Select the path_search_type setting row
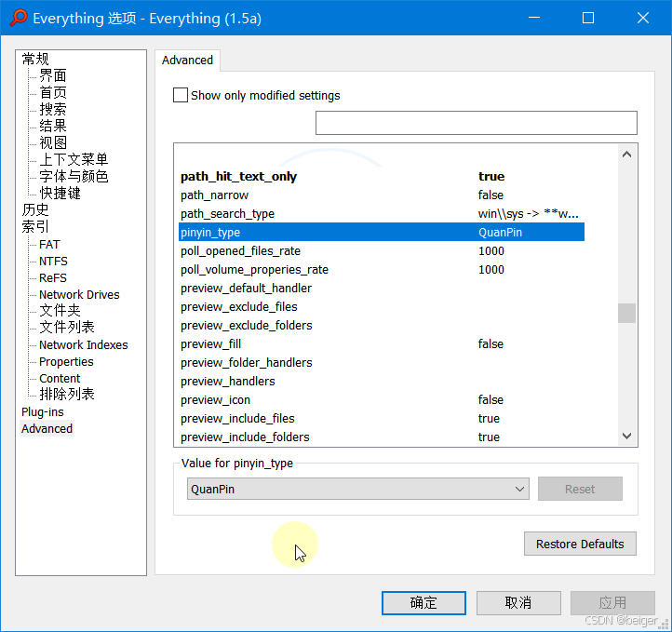The height and width of the screenshot is (632, 672). tap(382, 213)
